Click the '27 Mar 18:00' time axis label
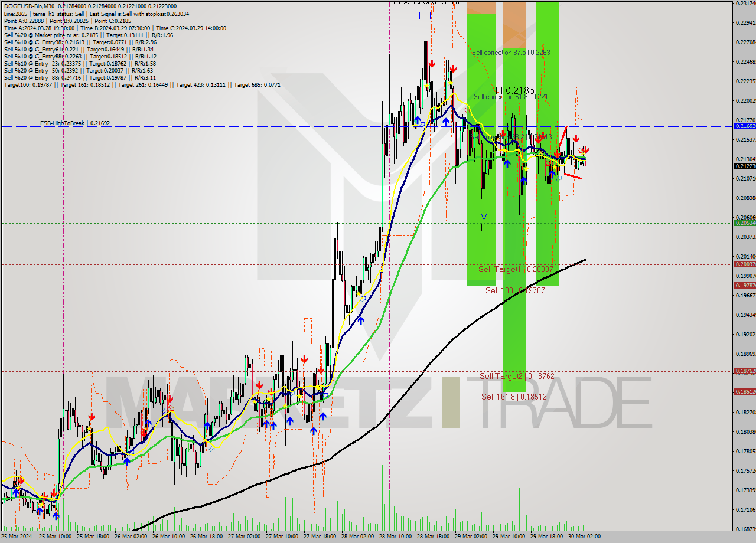 [x=320, y=537]
